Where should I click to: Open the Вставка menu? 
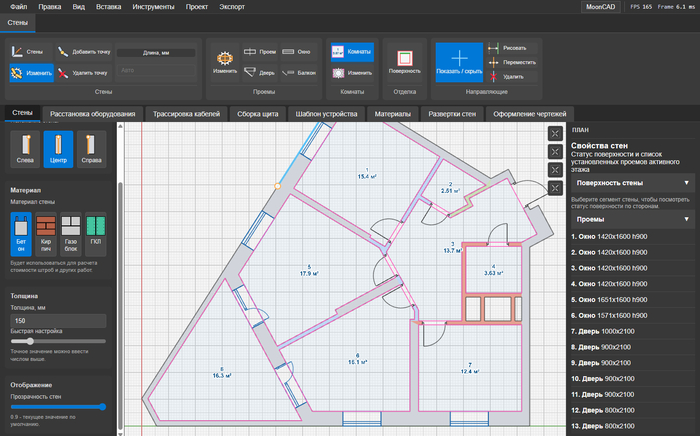(x=108, y=7)
